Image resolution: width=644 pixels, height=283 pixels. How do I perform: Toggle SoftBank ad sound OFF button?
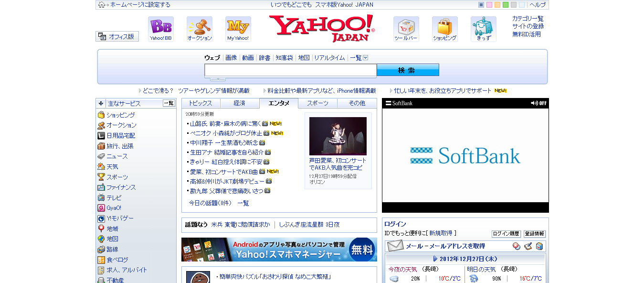(x=539, y=103)
